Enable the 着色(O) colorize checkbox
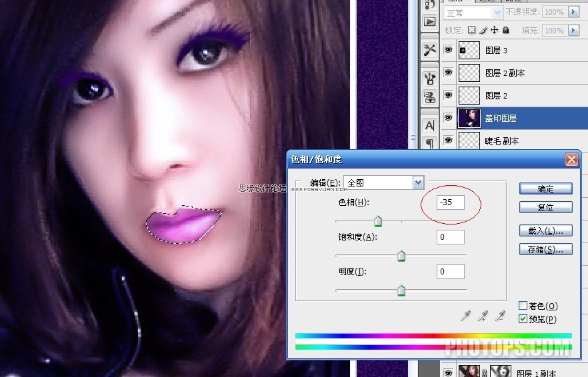 523,306
